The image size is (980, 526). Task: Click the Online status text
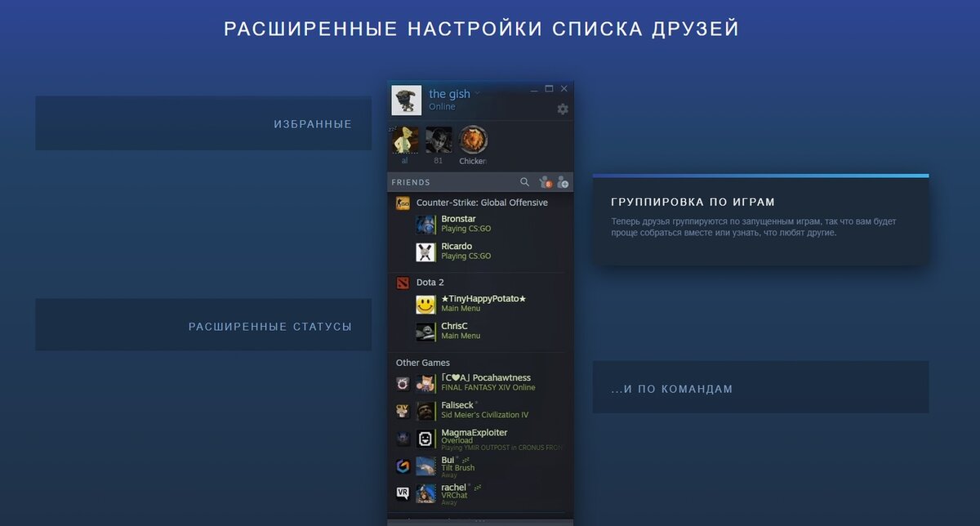tap(442, 107)
